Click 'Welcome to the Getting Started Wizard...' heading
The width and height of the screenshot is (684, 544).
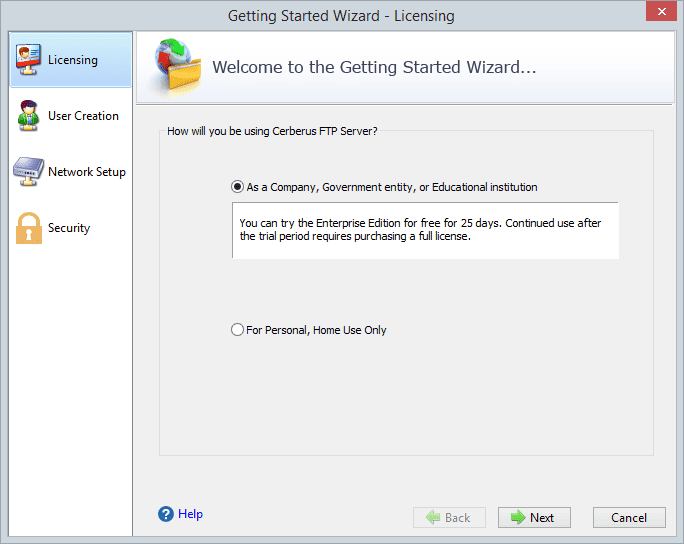tap(374, 67)
